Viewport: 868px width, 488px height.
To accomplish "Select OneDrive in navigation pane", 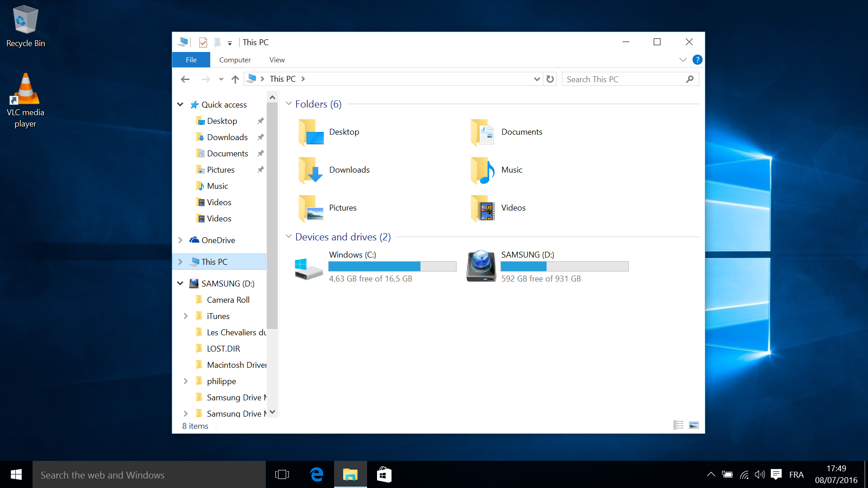I will (x=218, y=240).
